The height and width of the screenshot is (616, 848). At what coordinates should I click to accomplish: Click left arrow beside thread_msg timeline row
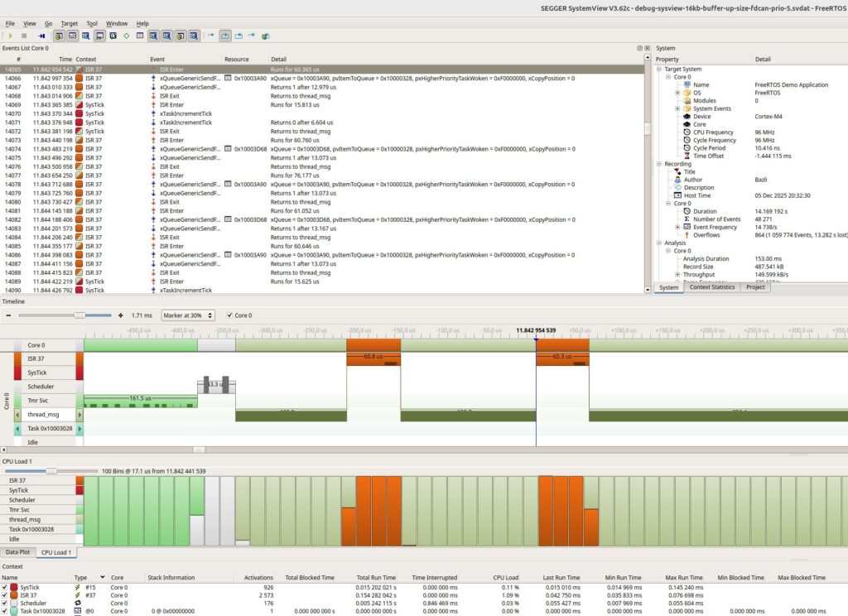click(x=19, y=414)
